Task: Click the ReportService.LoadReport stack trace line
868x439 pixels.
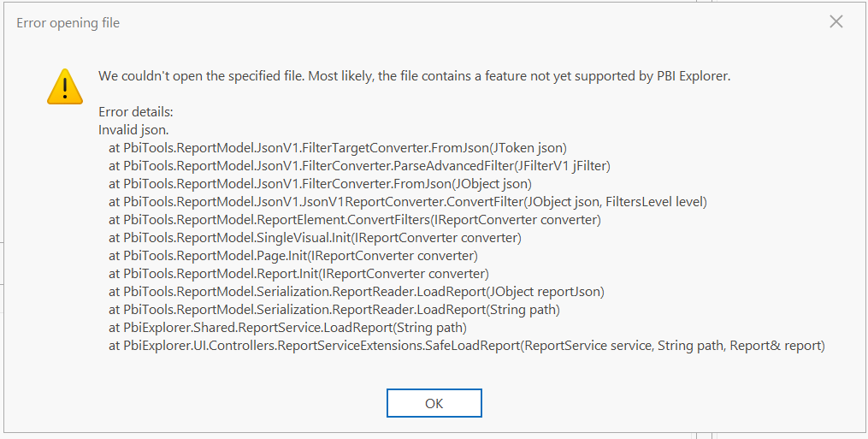Action: tap(287, 328)
